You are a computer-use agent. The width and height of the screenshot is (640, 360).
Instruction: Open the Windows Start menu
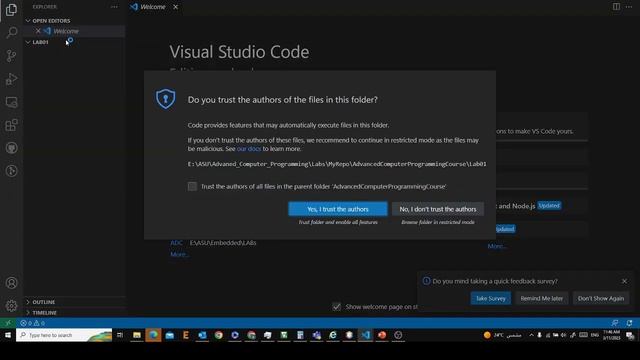8,335
